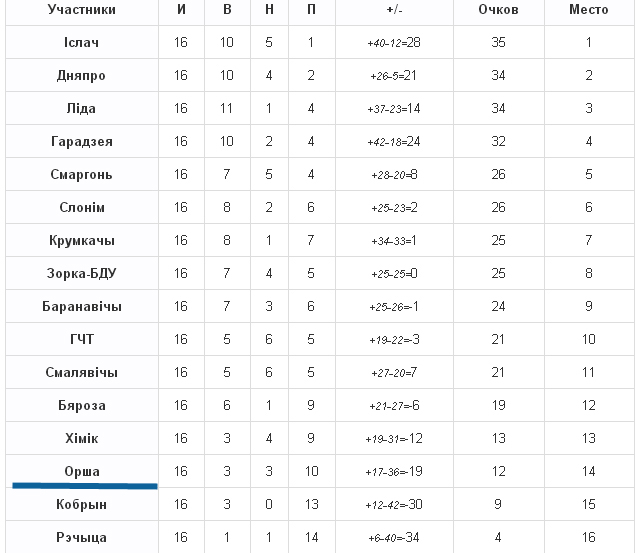Select team Дняпро in the table
Viewport: 635px width, 553px height.
(81, 76)
